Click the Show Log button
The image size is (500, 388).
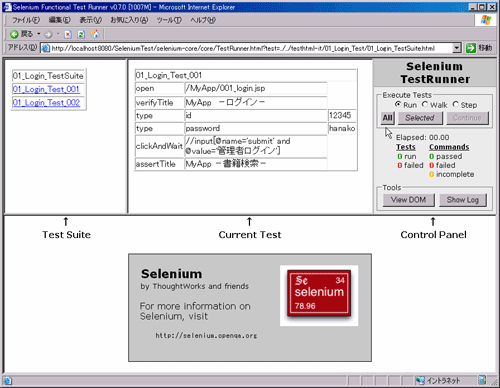(463, 200)
